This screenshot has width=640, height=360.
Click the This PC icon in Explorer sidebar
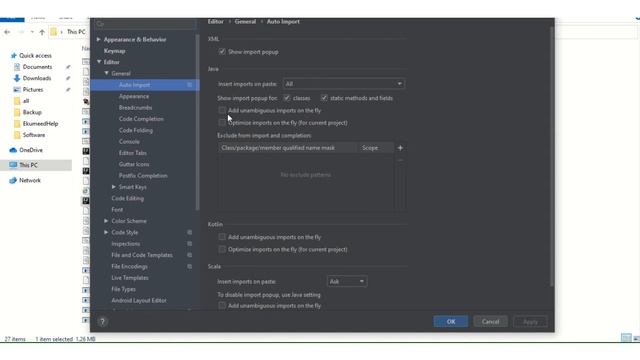click(x=13, y=165)
